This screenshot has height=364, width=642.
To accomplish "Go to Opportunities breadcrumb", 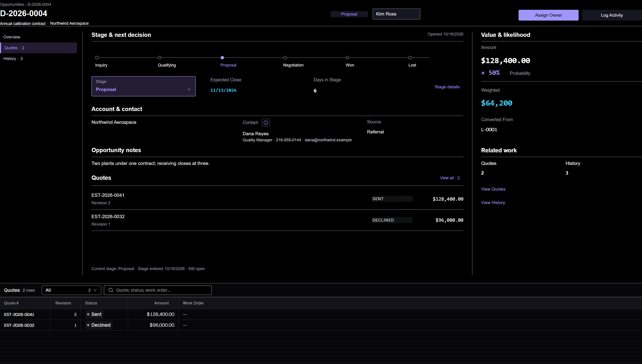I will coord(12,4).
